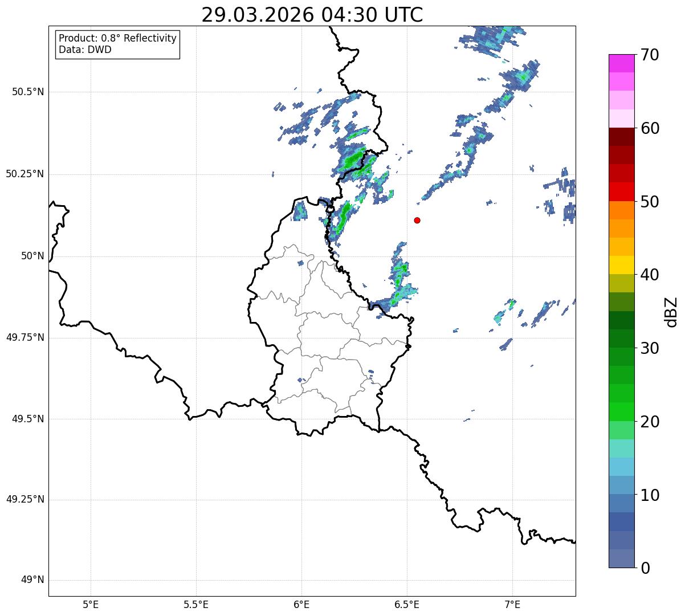Click the 5°E longitude label

coord(91,605)
